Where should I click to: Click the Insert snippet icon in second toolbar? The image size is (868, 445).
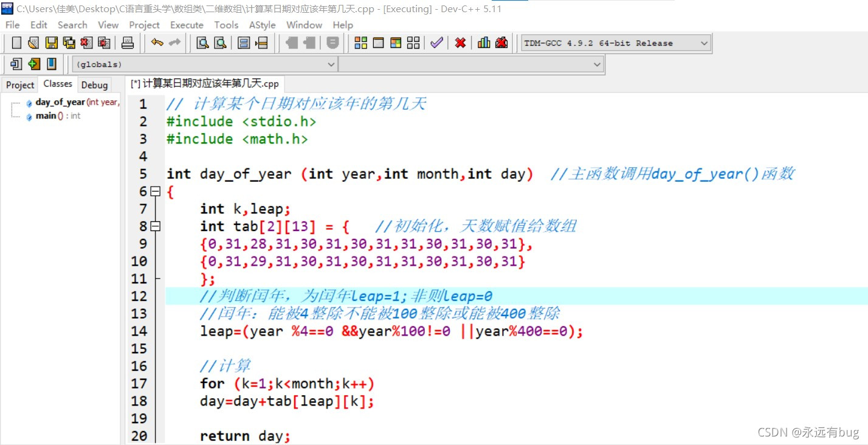coord(16,63)
